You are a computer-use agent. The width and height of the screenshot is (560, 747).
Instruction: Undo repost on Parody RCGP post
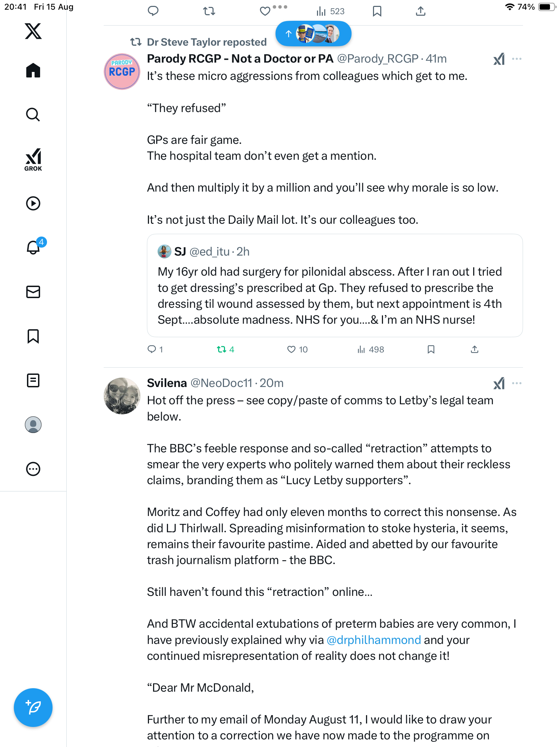coord(222,350)
